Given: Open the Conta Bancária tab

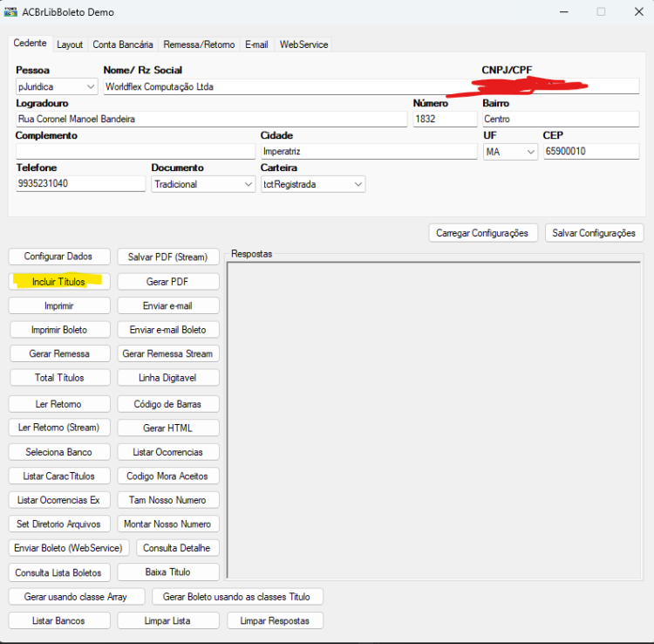Looking at the screenshot, I should click(x=123, y=45).
